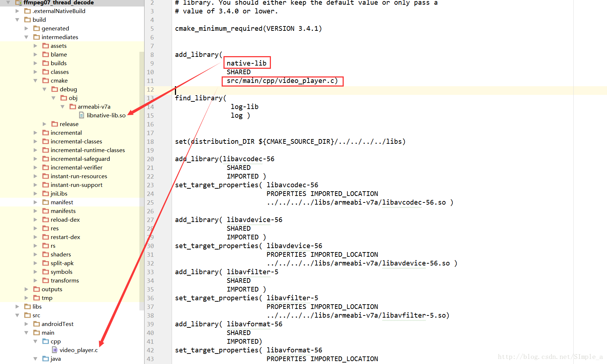Click the release folder icon
This screenshot has height=364, width=607.
[55, 124]
